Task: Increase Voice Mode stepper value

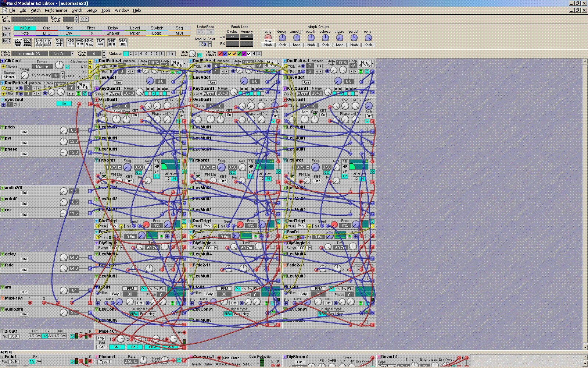Action: [x=104, y=52]
